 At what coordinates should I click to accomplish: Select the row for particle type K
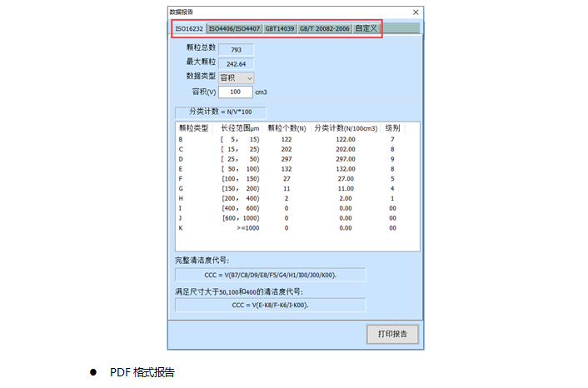coord(292,227)
